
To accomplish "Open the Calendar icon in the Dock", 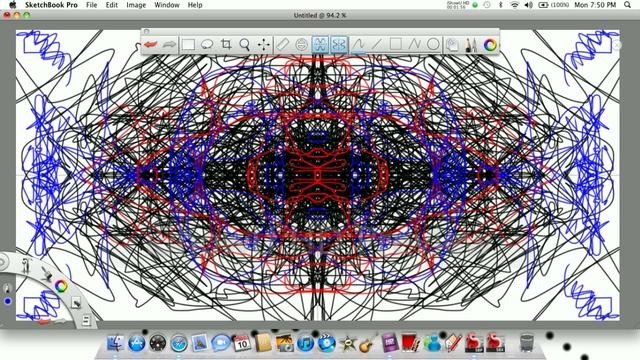I will [242, 343].
